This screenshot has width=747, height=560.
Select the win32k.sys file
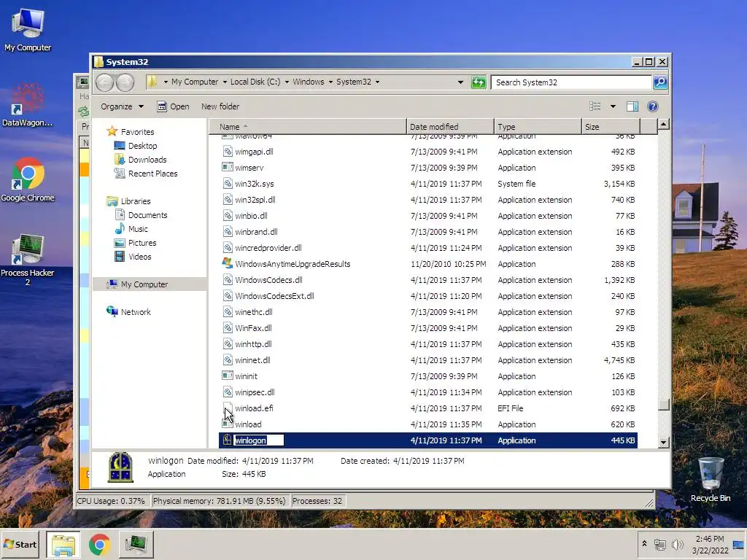(x=428, y=183)
